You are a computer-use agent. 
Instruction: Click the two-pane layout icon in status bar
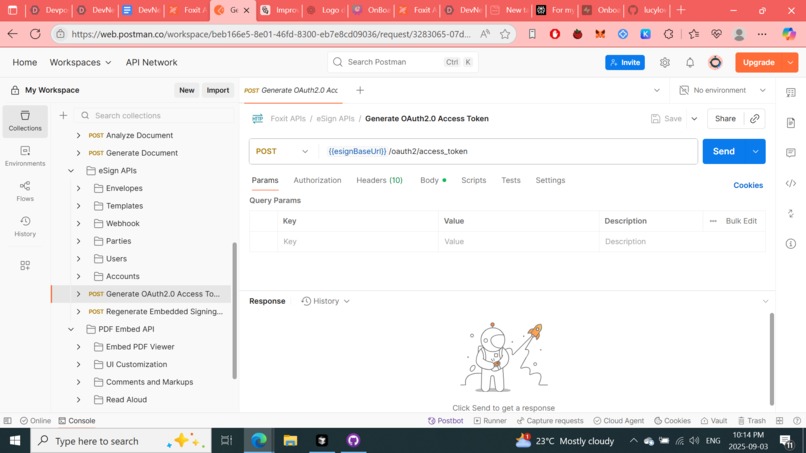tap(779, 420)
